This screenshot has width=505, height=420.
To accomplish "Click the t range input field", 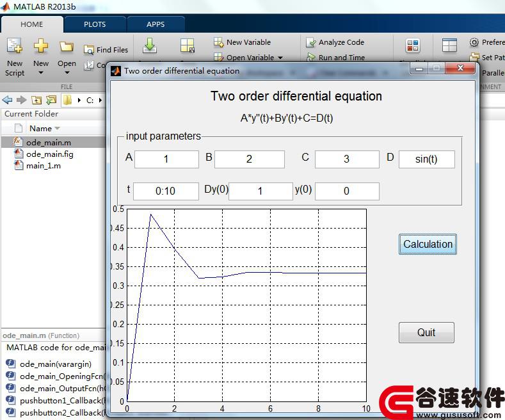I will pyautogui.click(x=166, y=191).
